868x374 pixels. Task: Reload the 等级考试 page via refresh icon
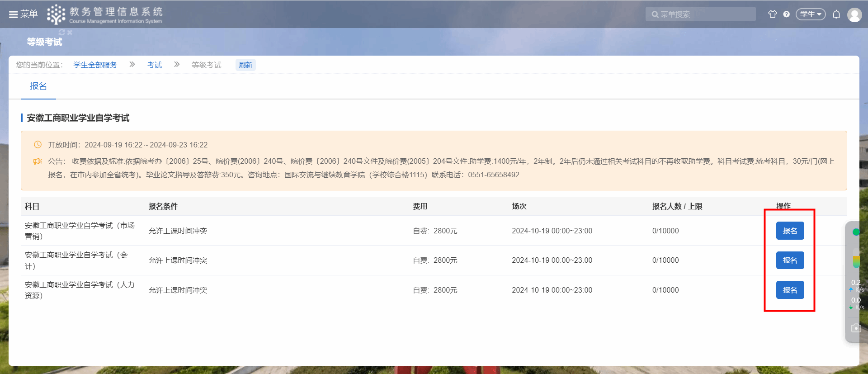coord(62,33)
